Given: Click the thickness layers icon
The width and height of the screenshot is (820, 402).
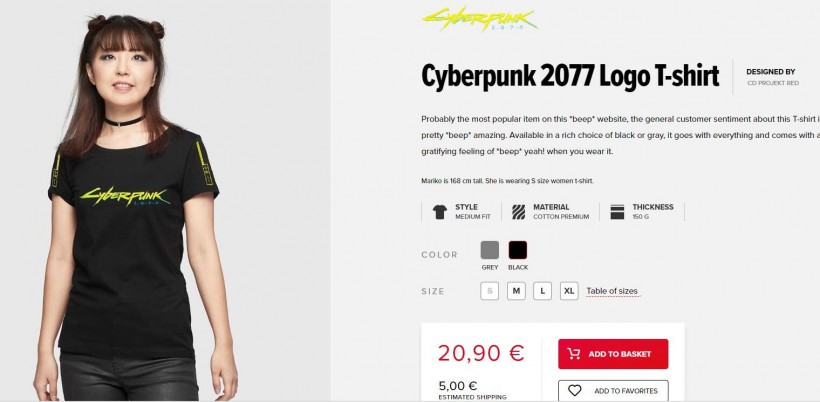Looking at the screenshot, I should pyautogui.click(x=617, y=212).
